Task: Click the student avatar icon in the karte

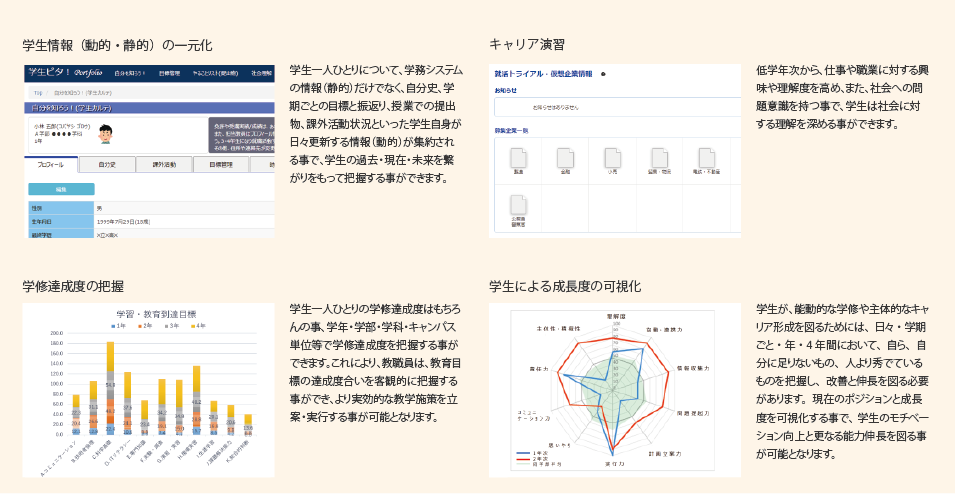Action: tap(106, 135)
